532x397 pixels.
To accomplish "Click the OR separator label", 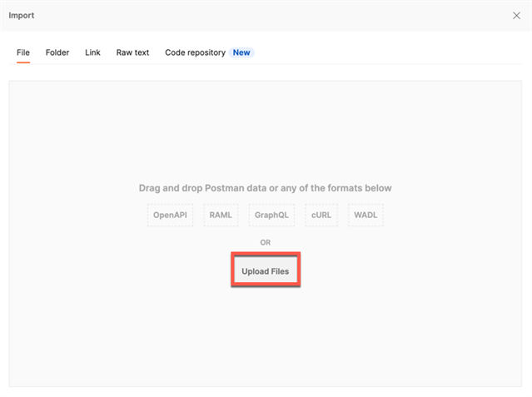I will point(266,242).
